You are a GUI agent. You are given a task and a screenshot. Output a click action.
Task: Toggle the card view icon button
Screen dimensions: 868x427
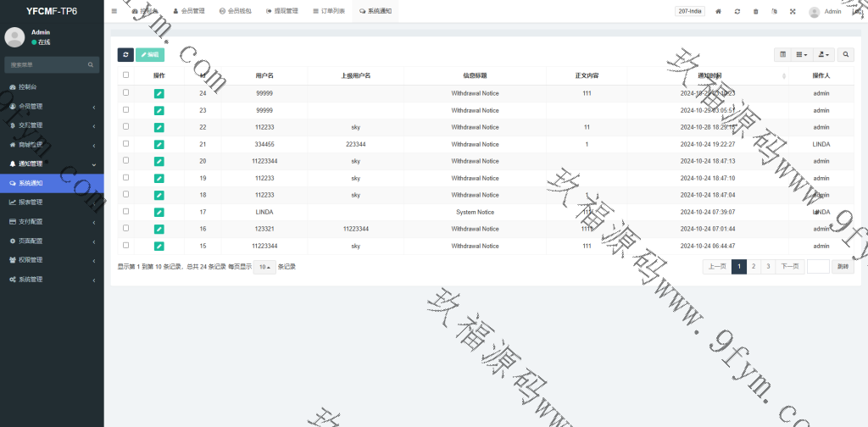pyautogui.click(x=782, y=54)
